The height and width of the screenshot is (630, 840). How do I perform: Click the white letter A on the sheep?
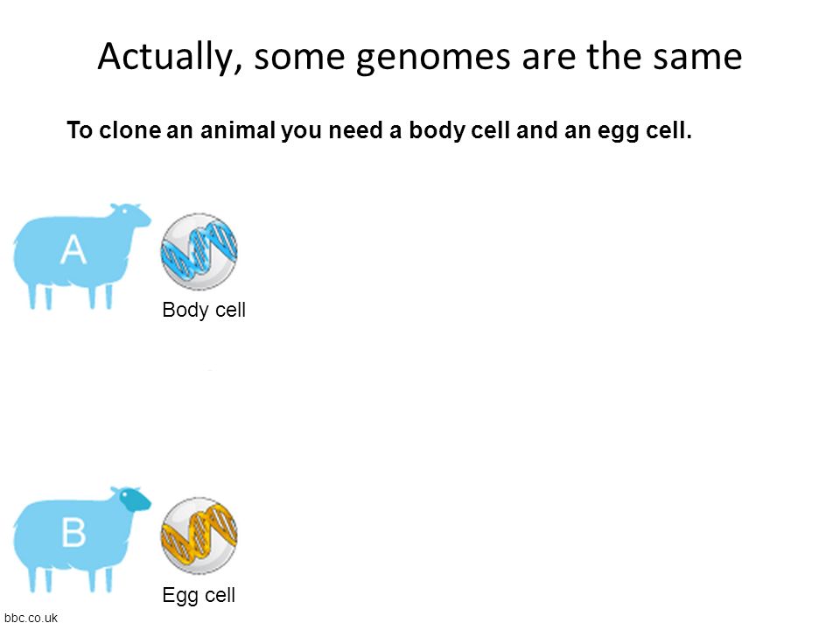(x=73, y=249)
